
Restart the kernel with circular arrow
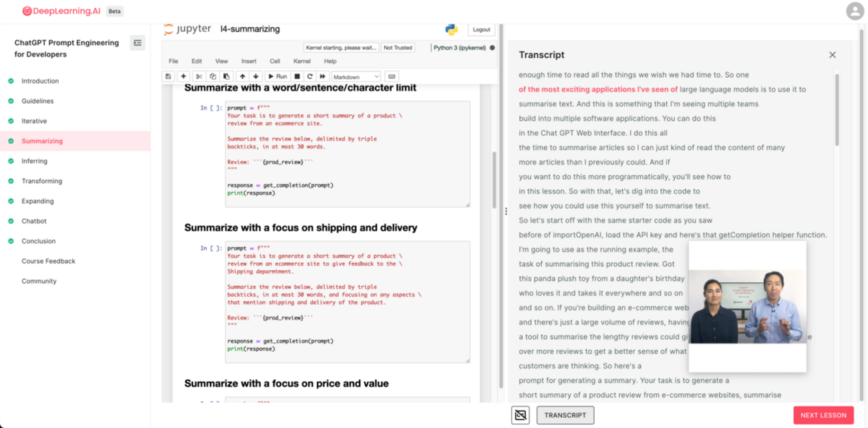point(310,76)
